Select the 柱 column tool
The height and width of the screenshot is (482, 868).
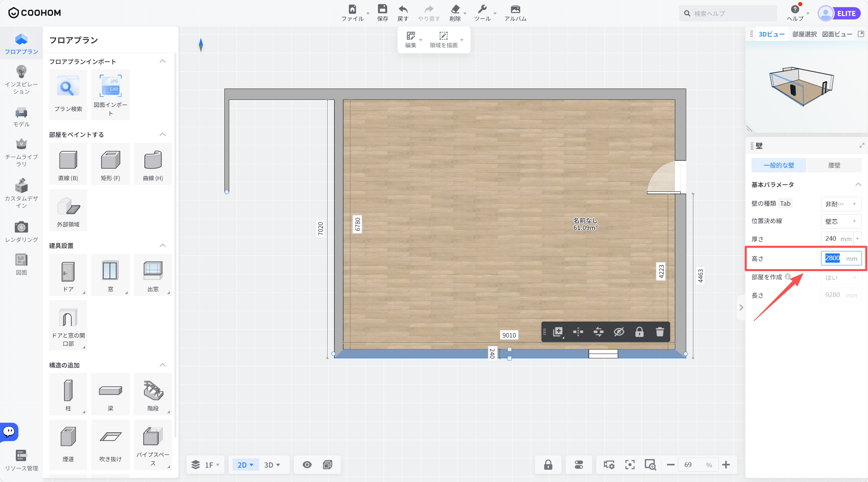(x=68, y=394)
